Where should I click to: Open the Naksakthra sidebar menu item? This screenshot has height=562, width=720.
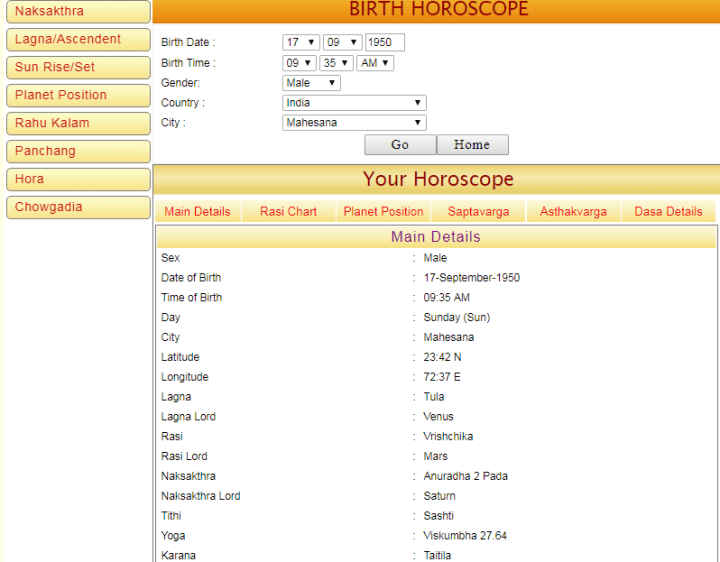[x=77, y=12]
